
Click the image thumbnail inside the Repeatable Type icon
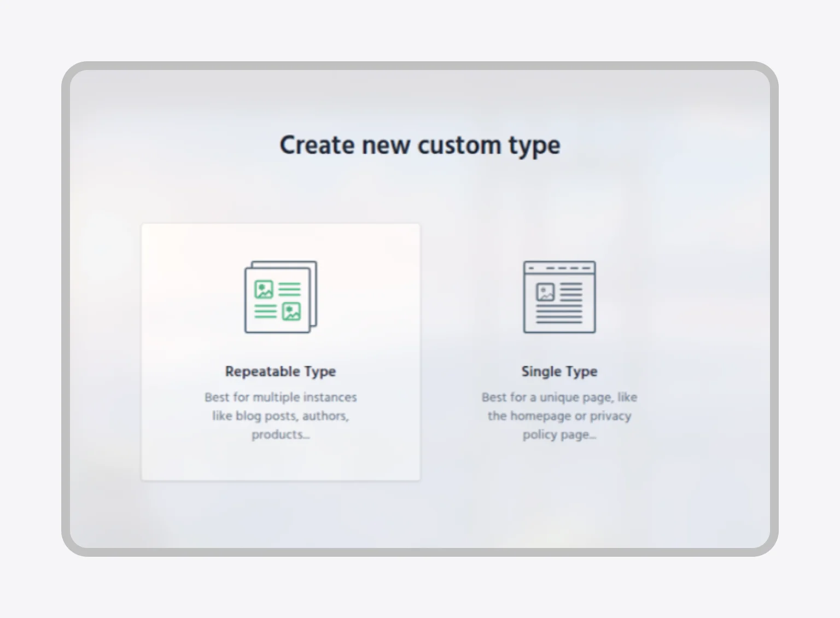pyautogui.click(x=262, y=288)
